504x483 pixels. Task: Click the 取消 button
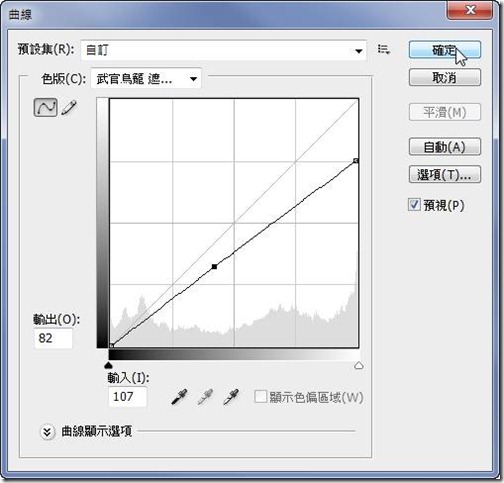coord(445,77)
